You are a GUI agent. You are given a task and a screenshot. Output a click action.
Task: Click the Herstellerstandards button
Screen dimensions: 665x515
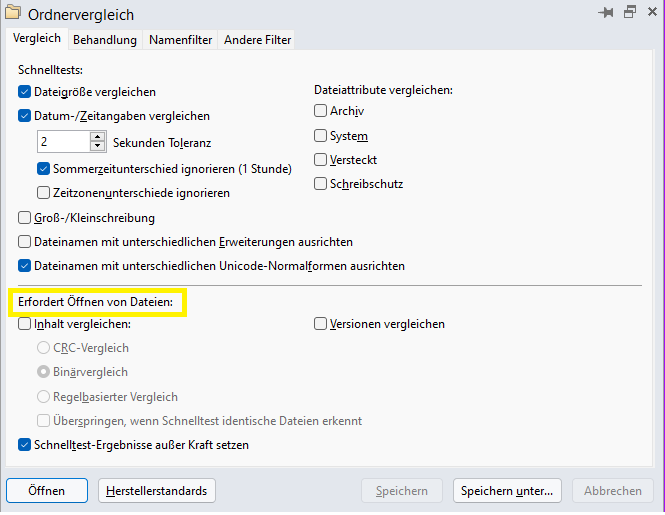click(x=156, y=491)
